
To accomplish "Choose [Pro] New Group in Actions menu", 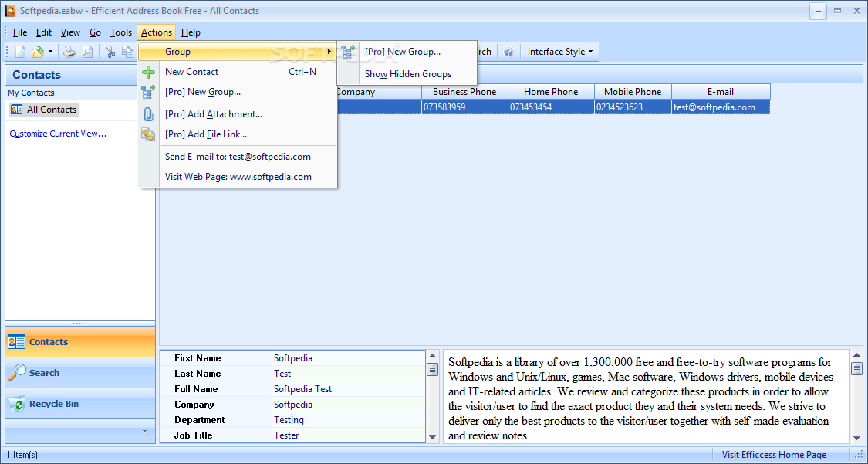I will pos(237,92).
